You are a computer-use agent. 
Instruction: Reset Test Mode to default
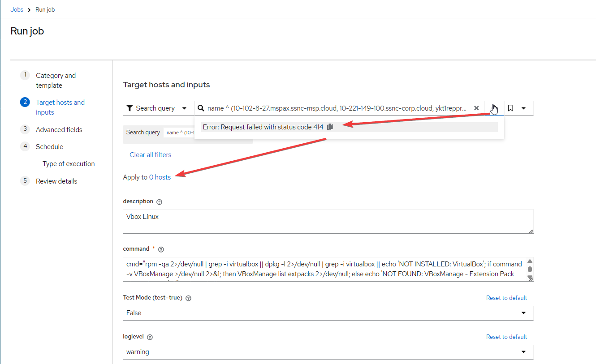point(506,298)
